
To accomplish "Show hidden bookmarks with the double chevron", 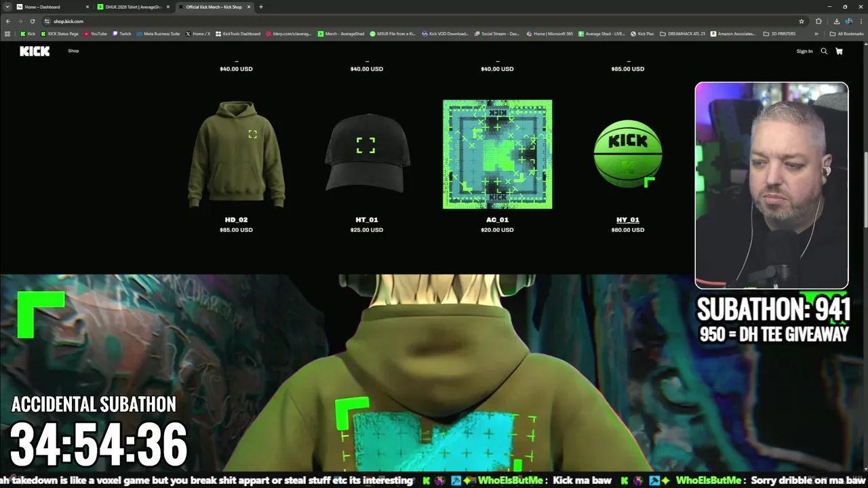I will pos(816,33).
